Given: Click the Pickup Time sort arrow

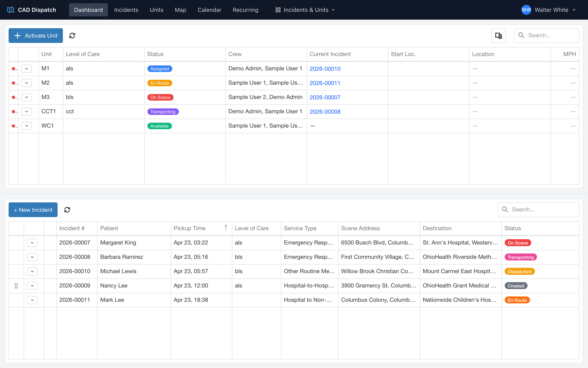Looking at the screenshot, I should point(226,228).
